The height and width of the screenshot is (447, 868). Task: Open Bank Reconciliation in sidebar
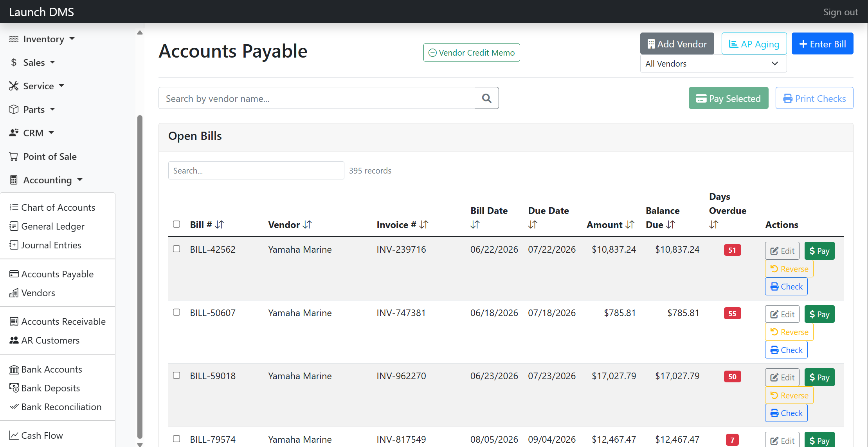tap(56, 407)
